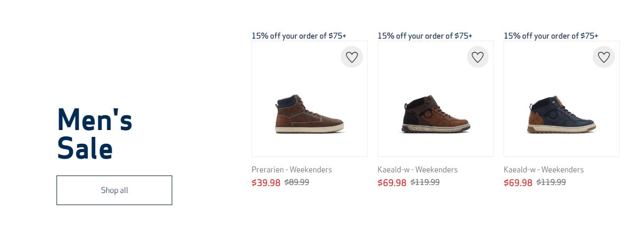Click the $39.98 sale price
The image size is (644, 231).
coord(266,183)
